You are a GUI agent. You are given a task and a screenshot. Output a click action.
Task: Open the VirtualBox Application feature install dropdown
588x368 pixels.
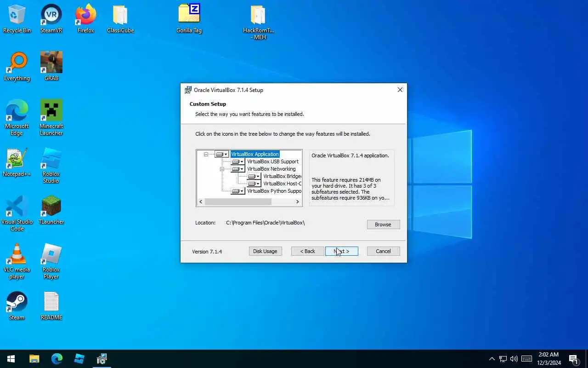[x=221, y=154]
